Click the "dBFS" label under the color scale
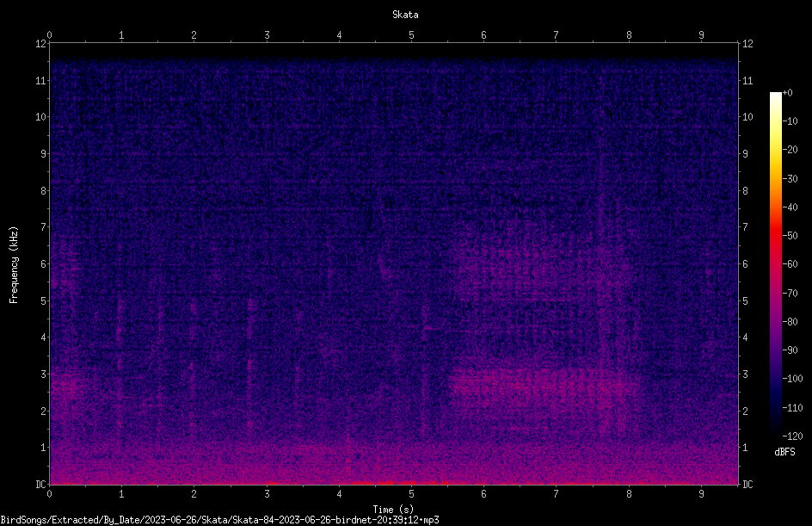 point(784,452)
